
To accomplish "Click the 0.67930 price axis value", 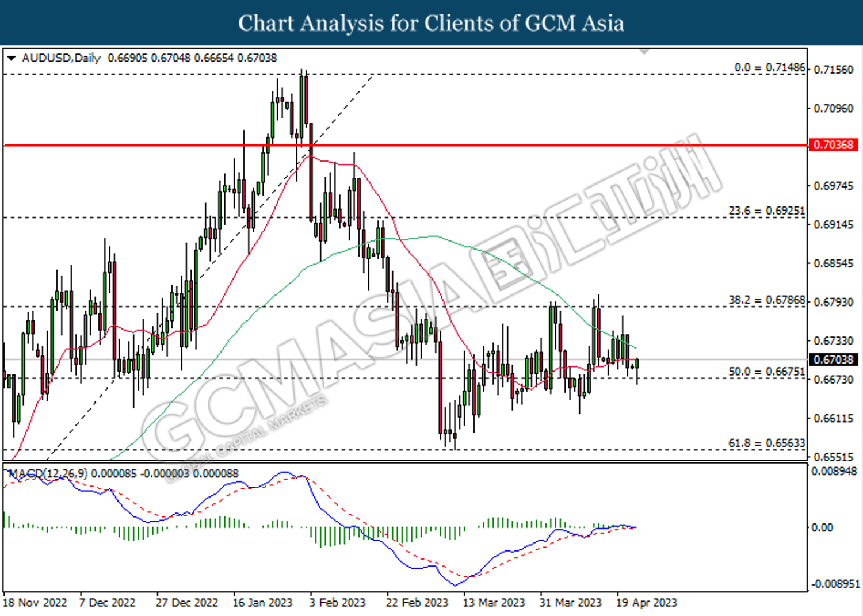I will [x=833, y=302].
